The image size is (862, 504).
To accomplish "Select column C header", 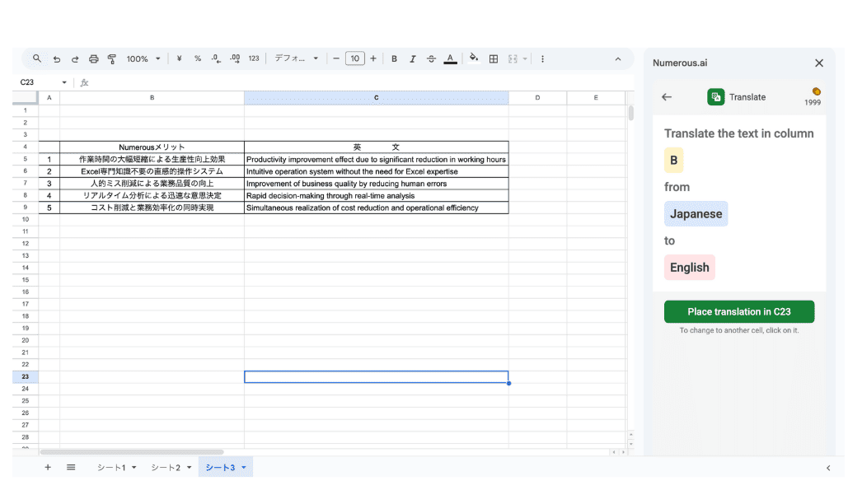I will [376, 98].
